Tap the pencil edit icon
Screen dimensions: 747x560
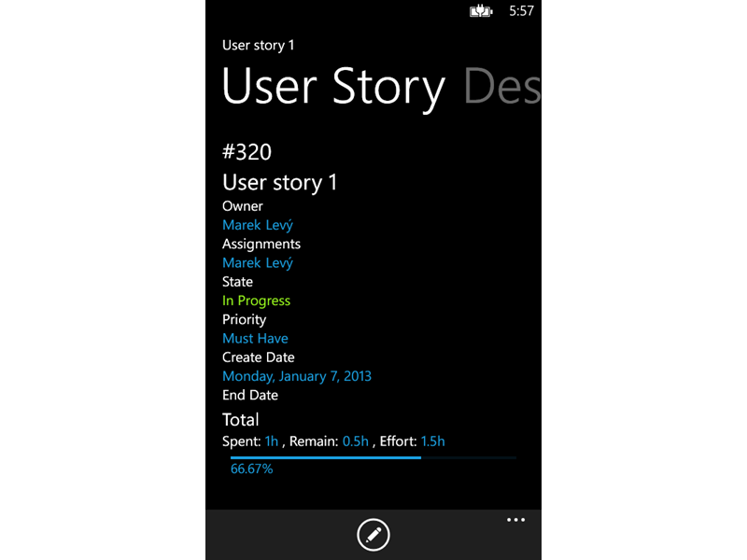[373, 534]
